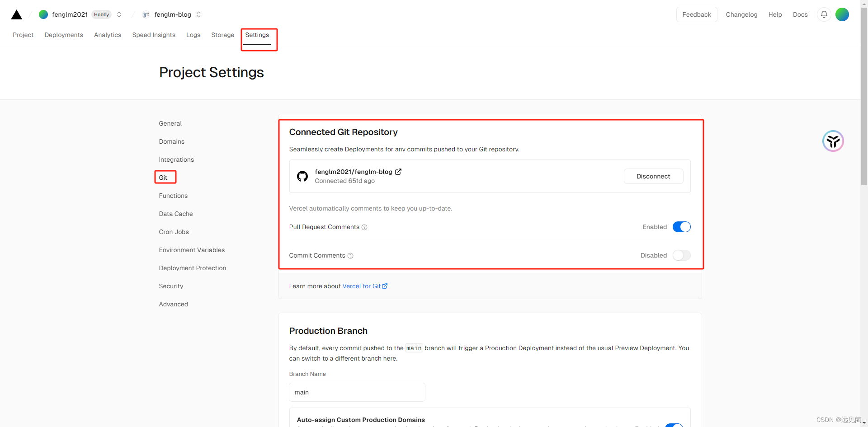Open the repository external link icon
The image size is (868, 427).
[x=398, y=172]
